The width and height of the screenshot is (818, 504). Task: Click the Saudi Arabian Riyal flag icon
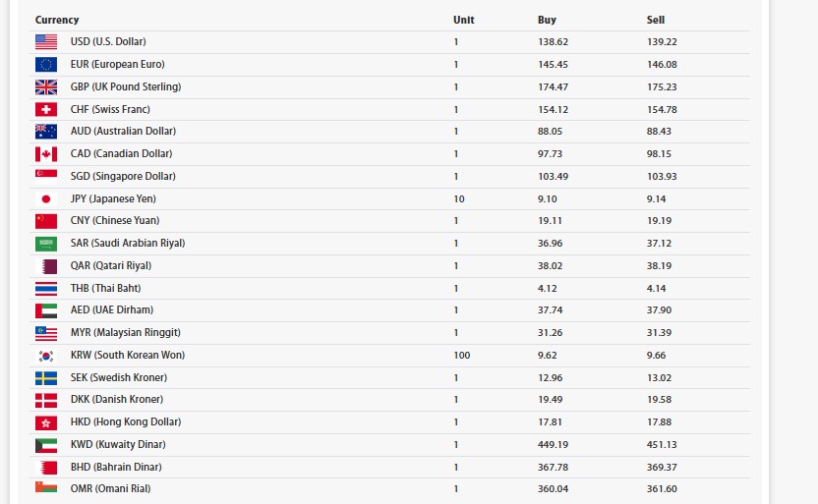pyautogui.click(x=46, y=244)
